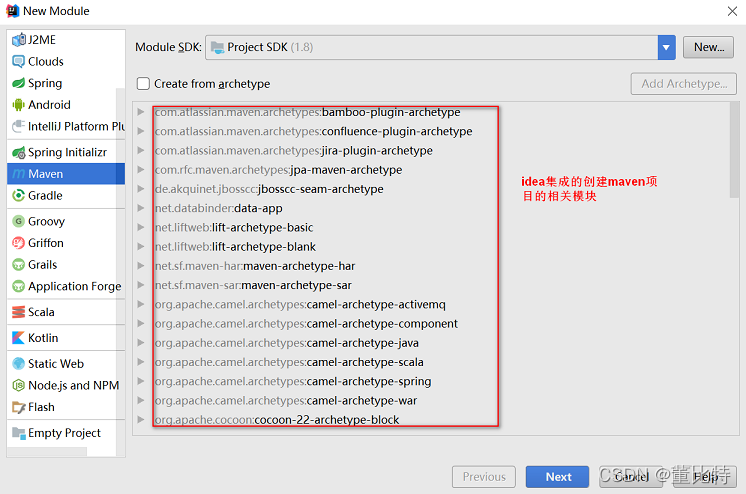
Task: Expand the confluence-plugin-archetype node
Action: 141,131
